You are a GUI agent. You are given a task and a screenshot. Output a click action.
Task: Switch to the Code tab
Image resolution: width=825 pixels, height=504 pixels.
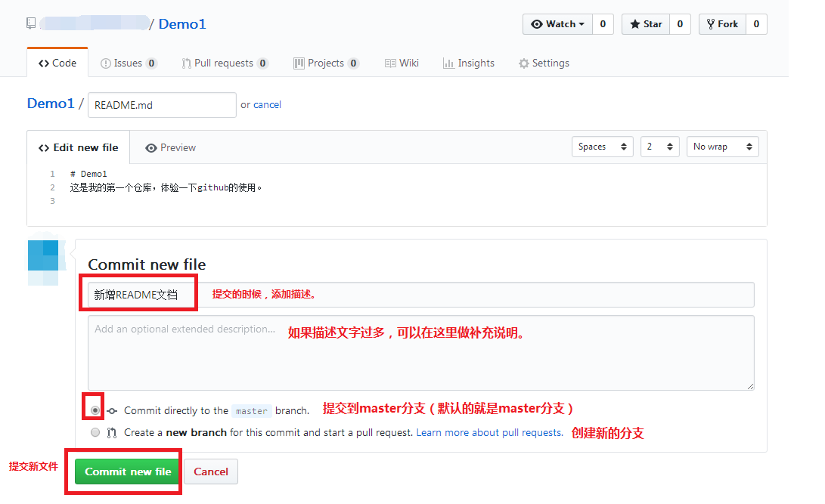(x=57, y=63)
